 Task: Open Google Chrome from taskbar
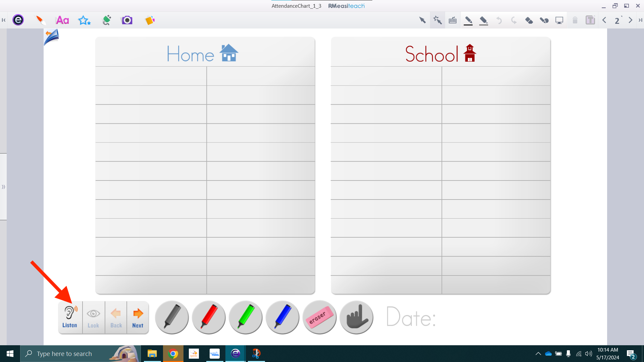(x=173, y=354)
